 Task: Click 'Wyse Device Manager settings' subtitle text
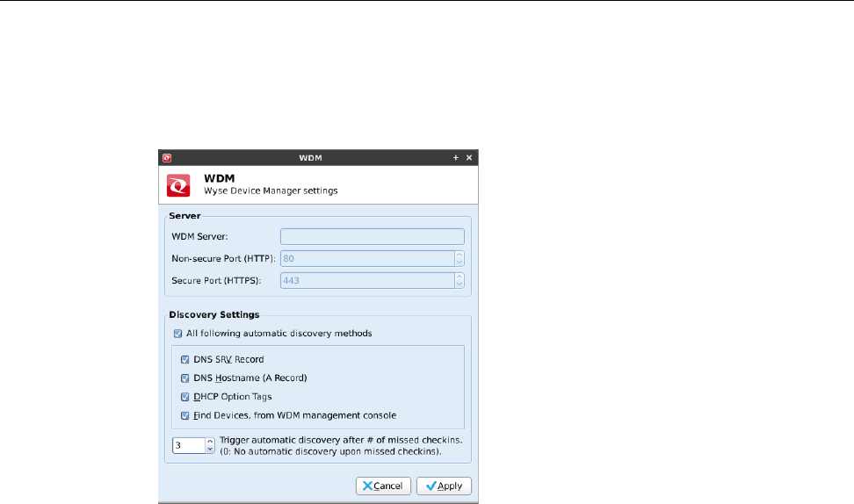click(271, 191)
